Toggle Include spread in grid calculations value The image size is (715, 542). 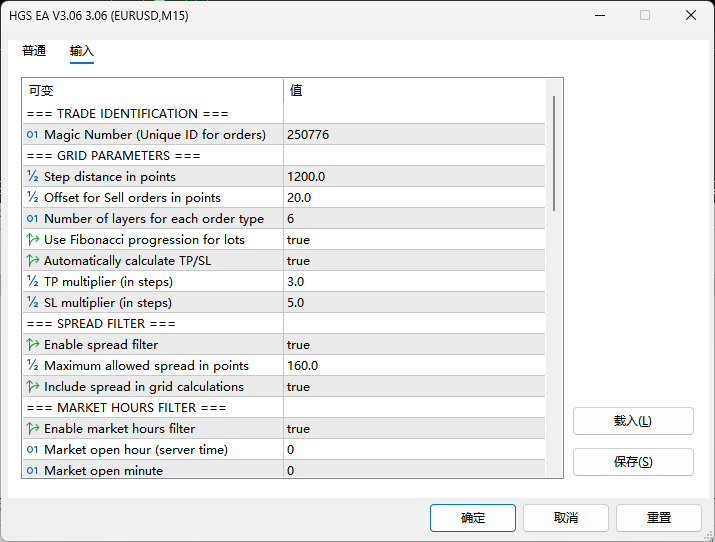point(298,387)
